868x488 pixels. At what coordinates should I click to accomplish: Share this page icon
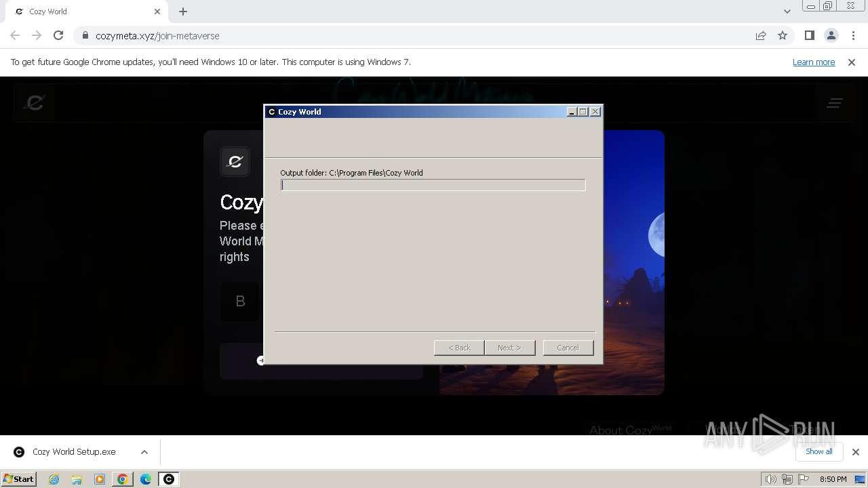[761, 35]
